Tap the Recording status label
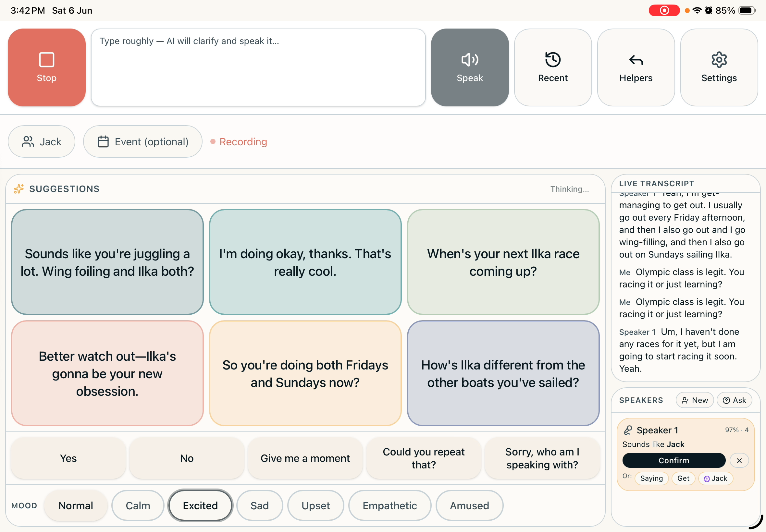 [x=239, y=142]
